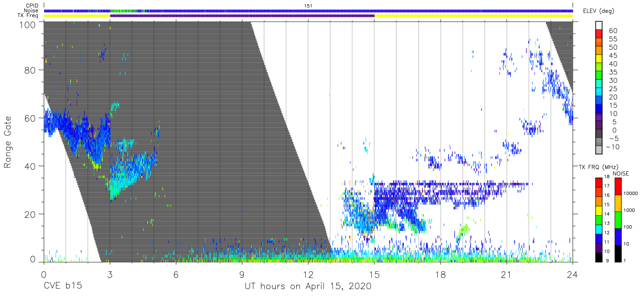
Task: Click the ELEV colorbar label '-5'
Action: point(613,138)
